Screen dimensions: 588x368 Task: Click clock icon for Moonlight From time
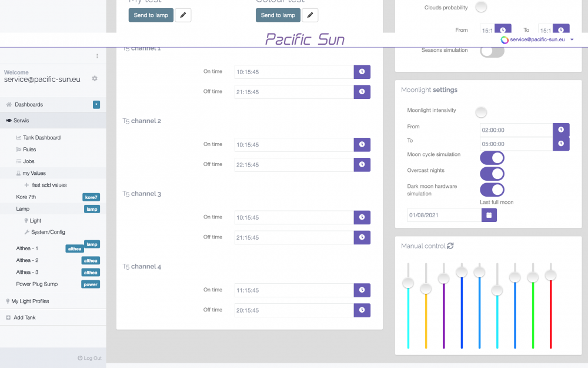tap(561, 130)
